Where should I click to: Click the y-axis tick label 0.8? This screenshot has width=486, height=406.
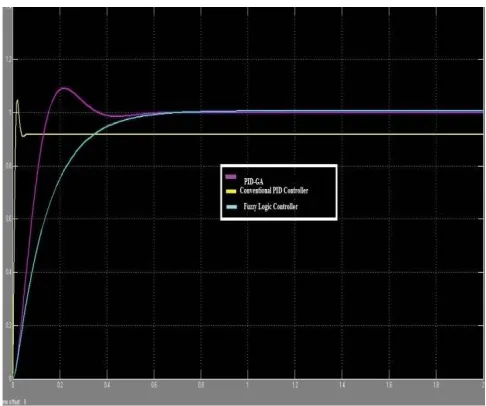pyautogui.click(x=8, y=166)
